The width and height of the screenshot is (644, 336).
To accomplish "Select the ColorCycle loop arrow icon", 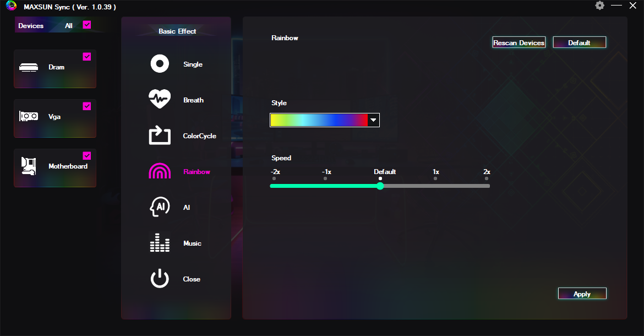I will coord(160,135).
